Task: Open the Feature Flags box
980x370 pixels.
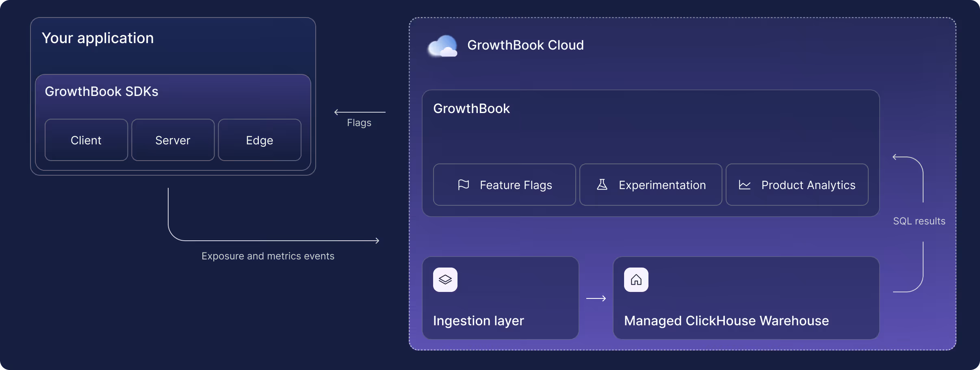Action: [x=505, y=185]
